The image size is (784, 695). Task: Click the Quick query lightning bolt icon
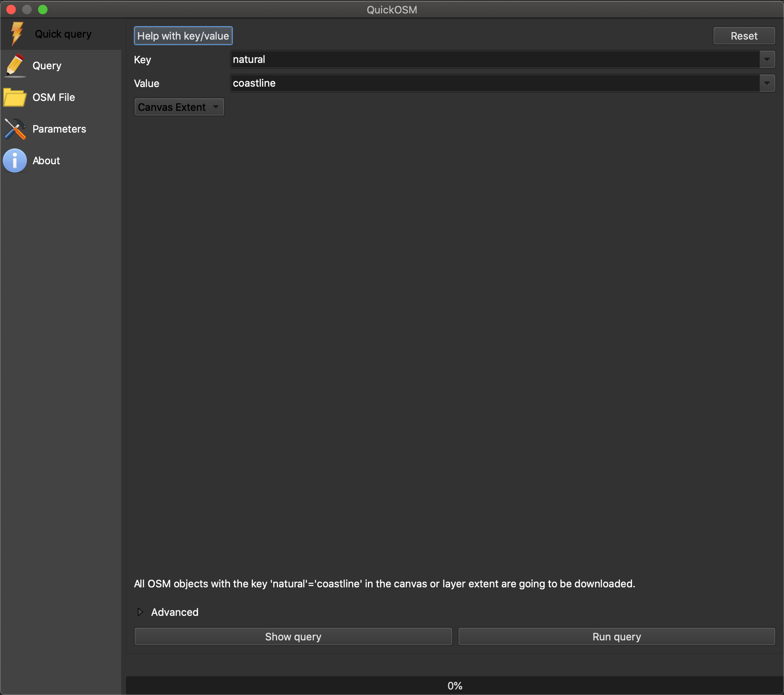coord(17,34)
